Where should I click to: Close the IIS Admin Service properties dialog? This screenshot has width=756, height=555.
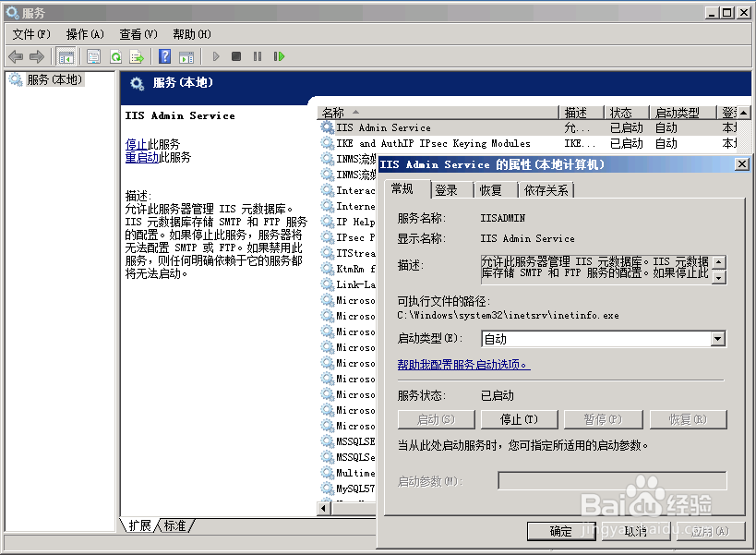click(742, 164)
